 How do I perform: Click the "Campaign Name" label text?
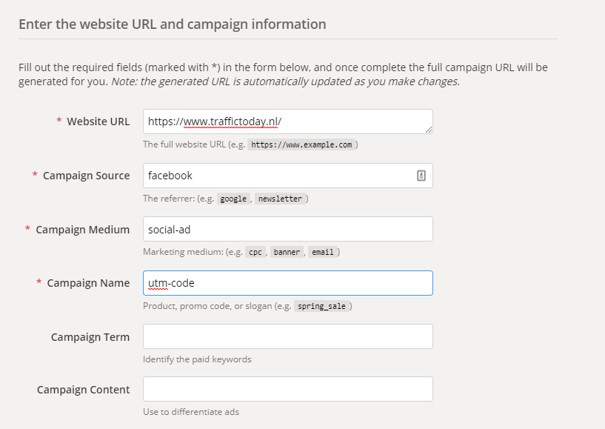click(88, 283)
